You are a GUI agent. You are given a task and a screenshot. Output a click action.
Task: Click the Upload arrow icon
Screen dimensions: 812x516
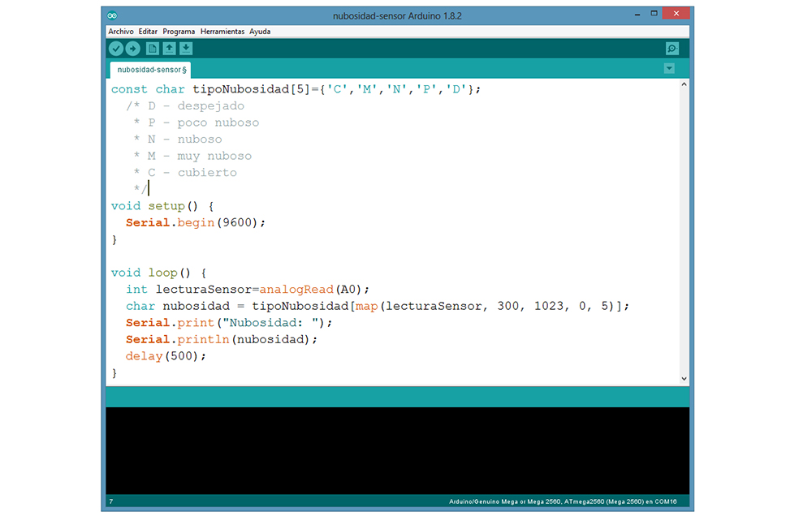point(132,49)
